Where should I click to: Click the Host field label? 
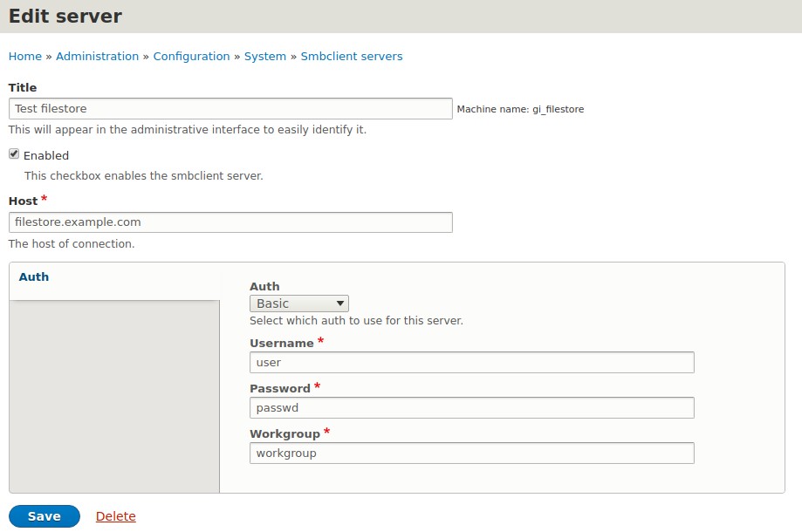[23, 201]
